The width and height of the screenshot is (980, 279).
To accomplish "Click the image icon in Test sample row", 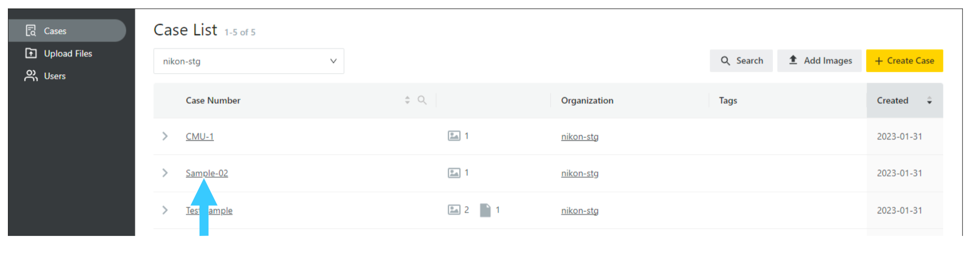I will [454, 210].
